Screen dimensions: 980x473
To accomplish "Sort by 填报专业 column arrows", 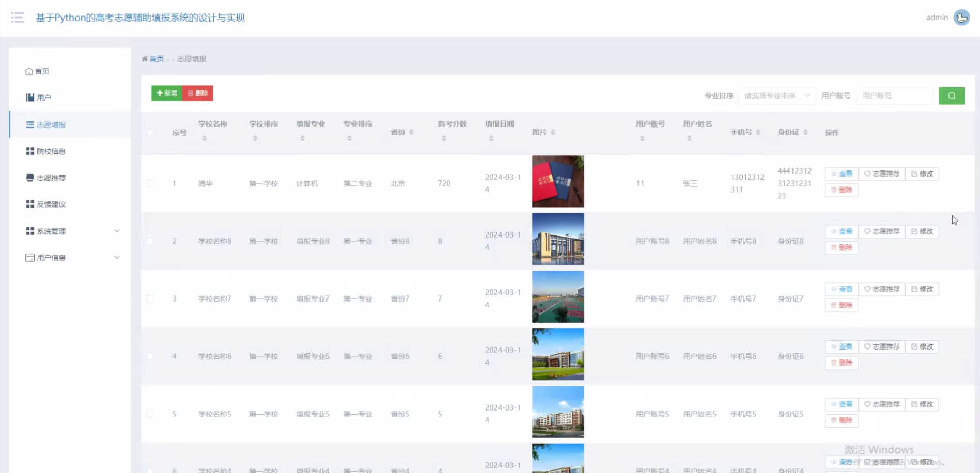I will pyautogui.click(x=302, y=138).
